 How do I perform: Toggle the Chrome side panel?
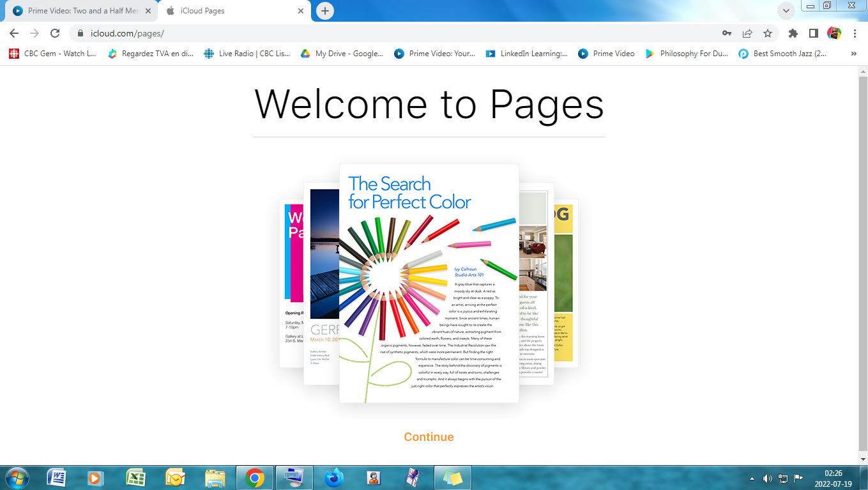pos(814,33)
